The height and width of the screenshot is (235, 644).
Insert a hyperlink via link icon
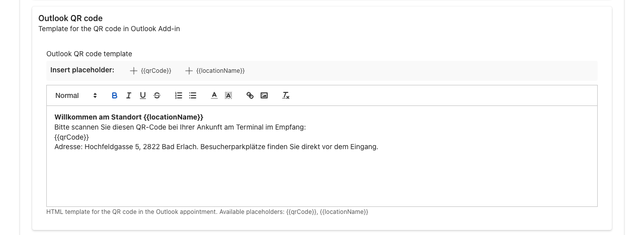250,95
